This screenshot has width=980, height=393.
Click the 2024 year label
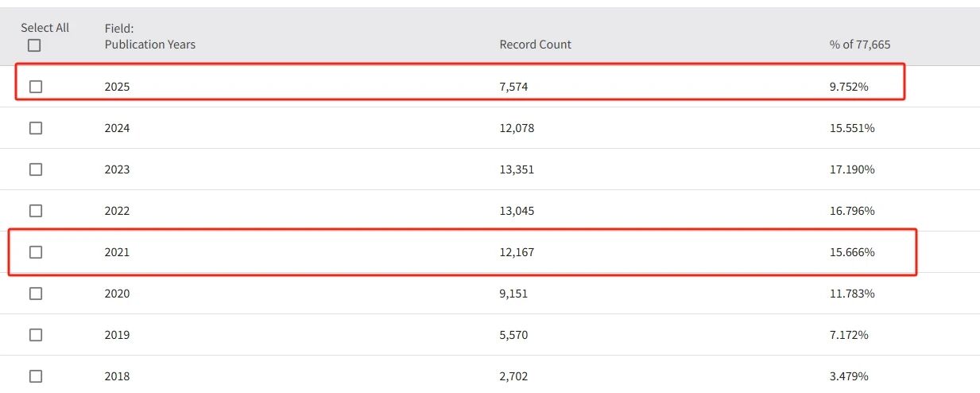pos(117,128)
